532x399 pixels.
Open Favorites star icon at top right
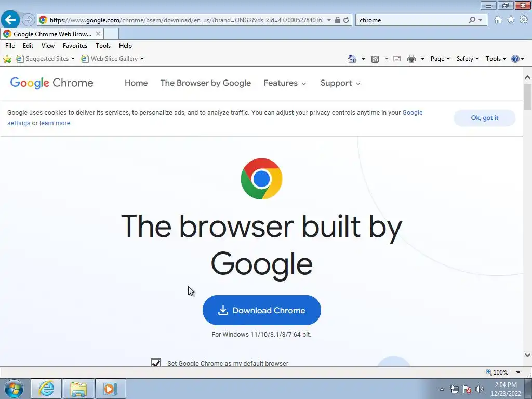click(511, 20)
